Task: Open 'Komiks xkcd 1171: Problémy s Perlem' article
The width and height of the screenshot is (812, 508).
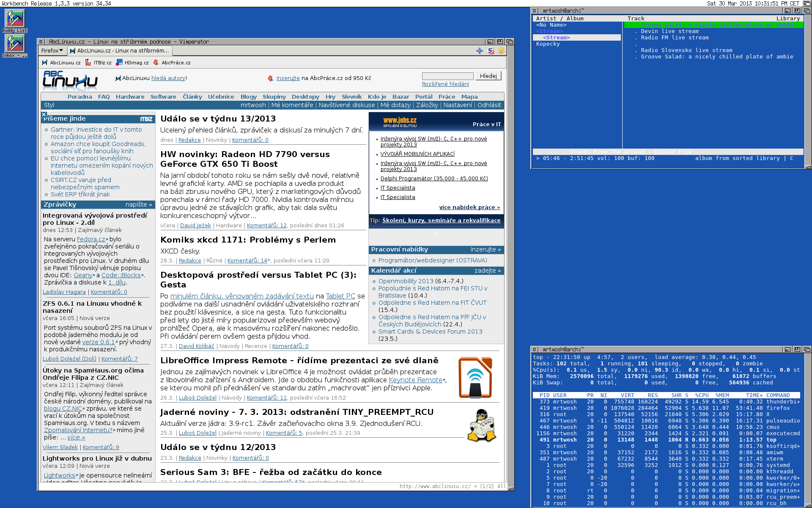Action: (248, 240)
